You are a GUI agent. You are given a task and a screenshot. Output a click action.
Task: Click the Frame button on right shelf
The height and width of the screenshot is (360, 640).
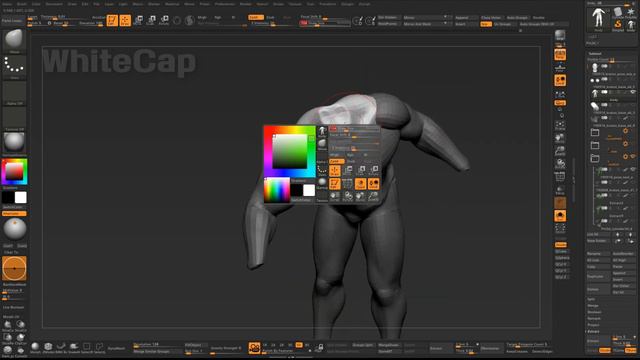(560, 125)
